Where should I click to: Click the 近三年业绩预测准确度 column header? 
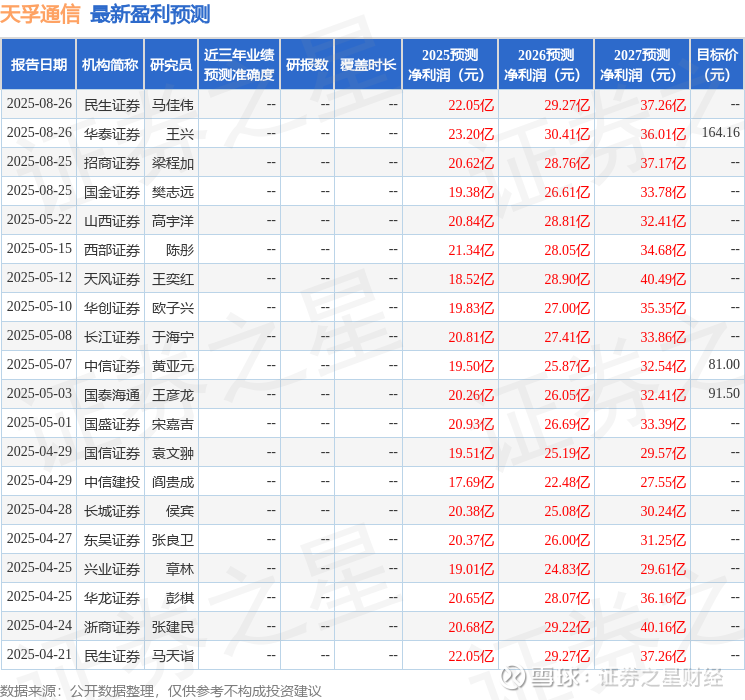pyautogui.click(x=239, y=65)
